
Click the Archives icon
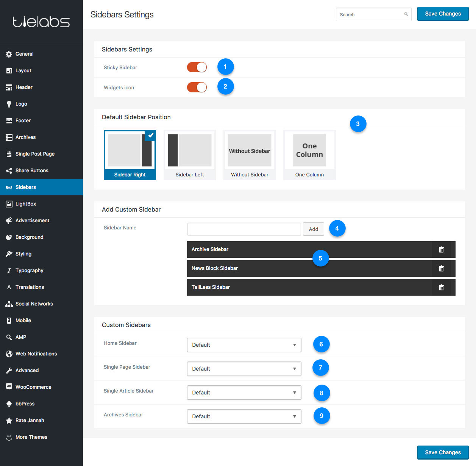click(9, 137)
